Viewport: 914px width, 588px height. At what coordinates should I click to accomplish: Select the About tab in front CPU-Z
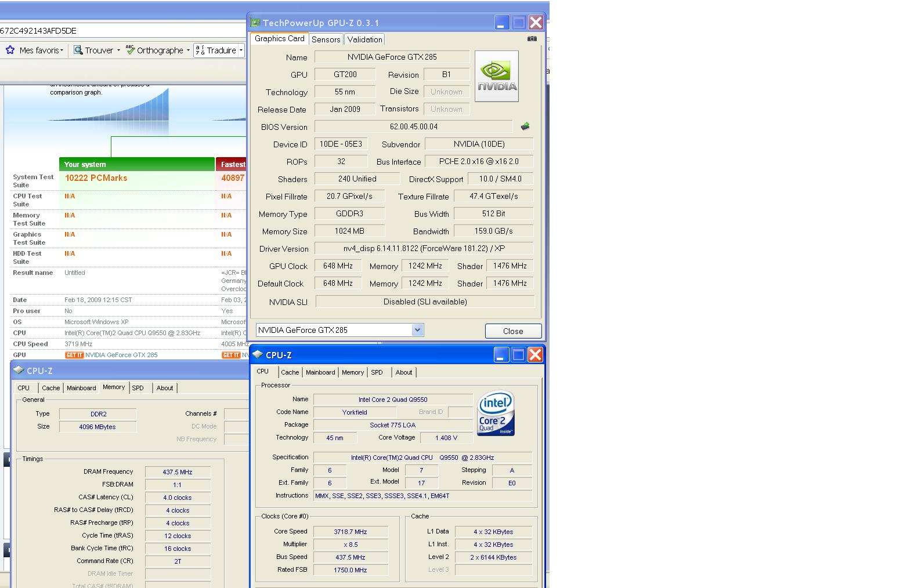click(404, 372)
